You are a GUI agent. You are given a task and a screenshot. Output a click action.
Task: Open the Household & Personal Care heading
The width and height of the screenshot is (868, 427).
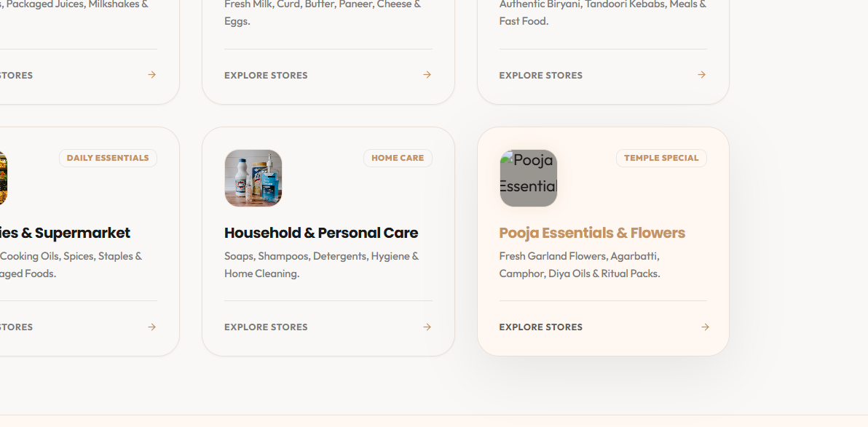pyautogui.click(x=321, y=233)
